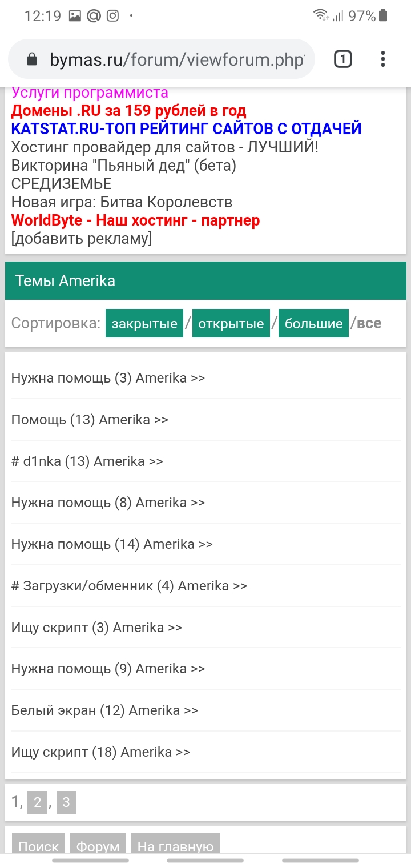
Task: Filter topics by "закрытые"
Action: pyautogui.click(x=144, y=324)
